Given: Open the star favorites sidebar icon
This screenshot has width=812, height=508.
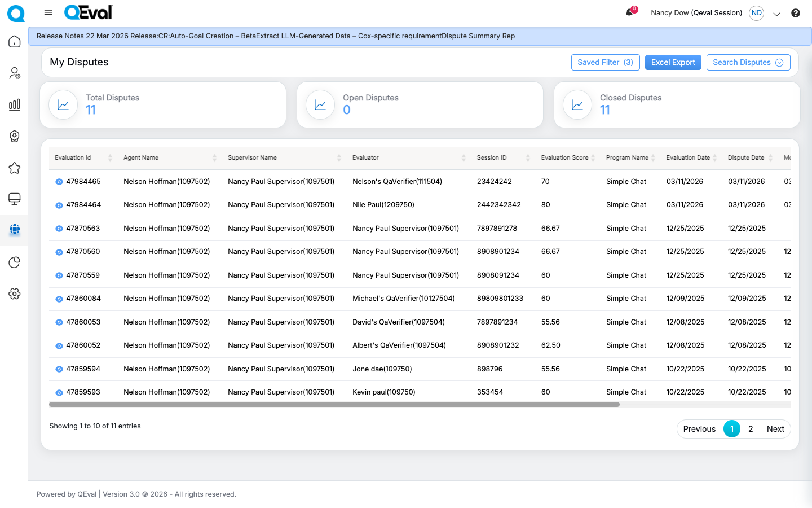Looking at the screenshot, I should (15, 168).
